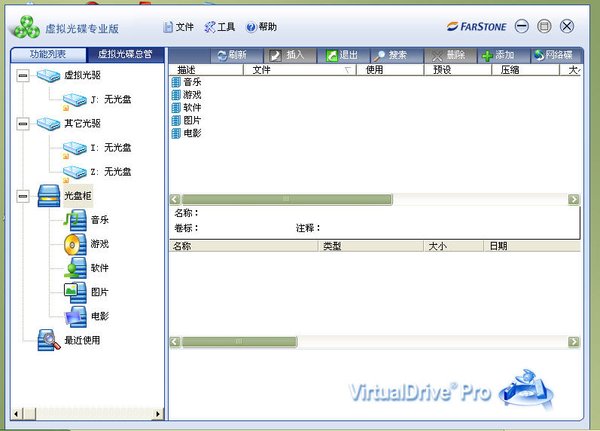Viewport: 600px width, 431px height.
Task: Click upper list horizontal scrollbar thumb
Action: pos(287,199)
